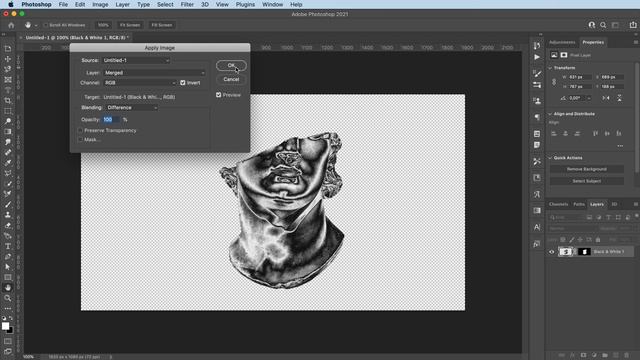
Task: Open the File menu
Action: 63,4
